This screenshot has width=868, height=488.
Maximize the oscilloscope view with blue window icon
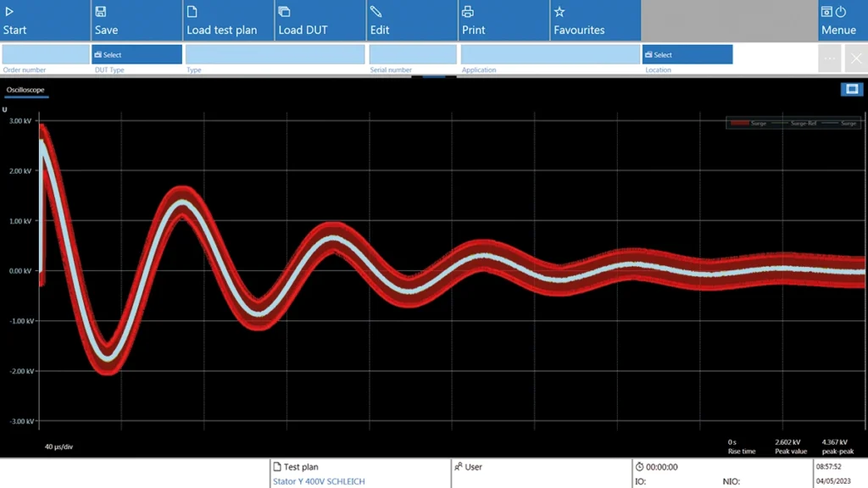coord(851,89)
